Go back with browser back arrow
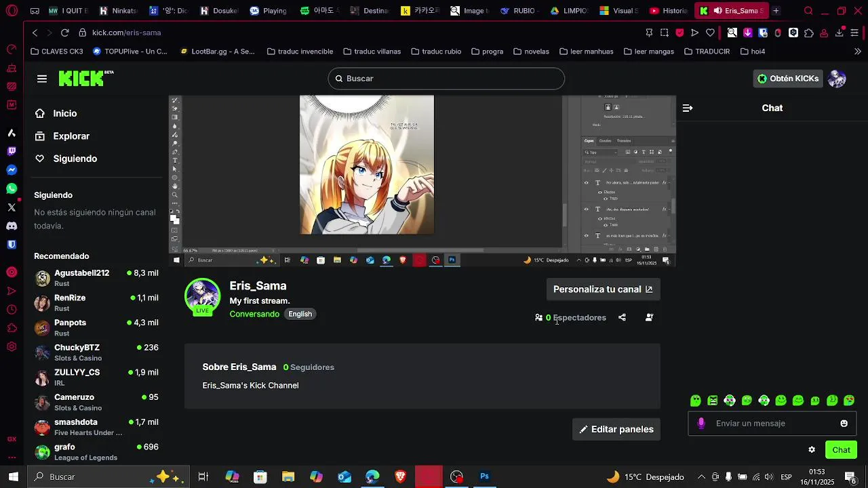Screen dimensions: 868x488 [35, 33]
